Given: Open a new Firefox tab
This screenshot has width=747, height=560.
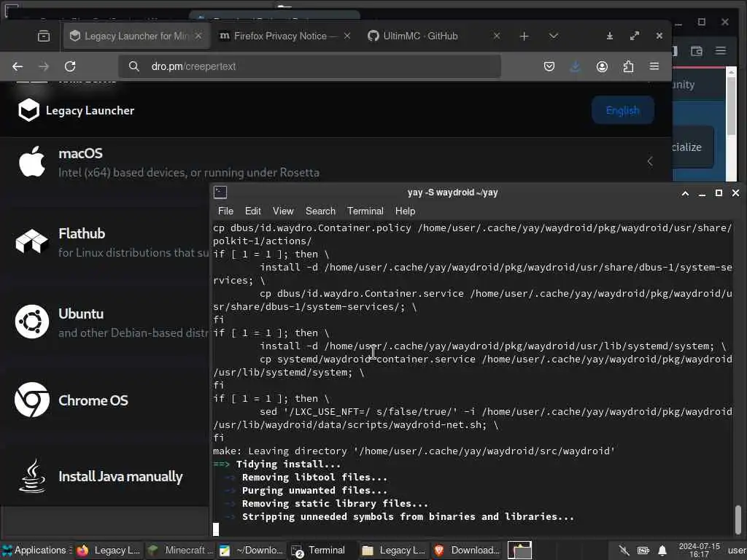Looking at the screenshot, I should point(524,36).
